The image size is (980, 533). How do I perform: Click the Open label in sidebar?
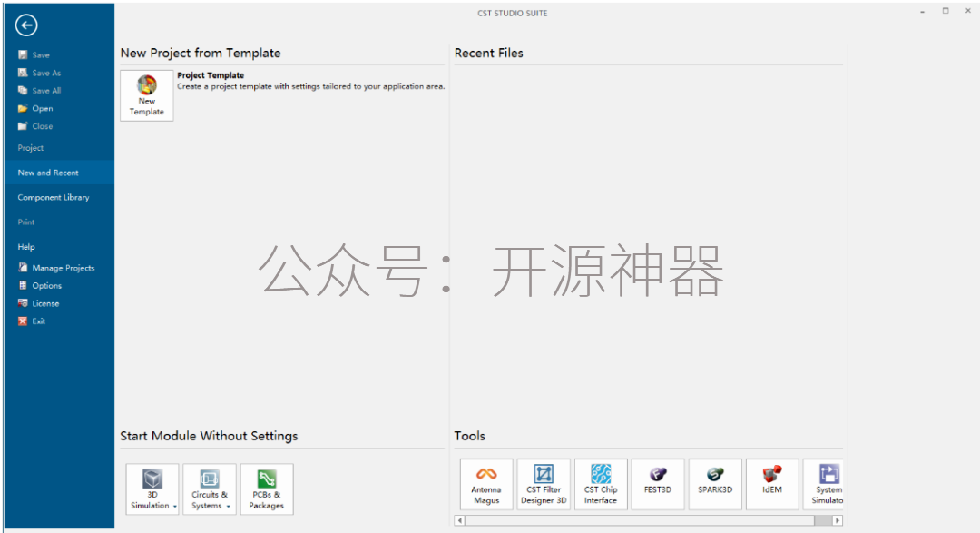43,108
